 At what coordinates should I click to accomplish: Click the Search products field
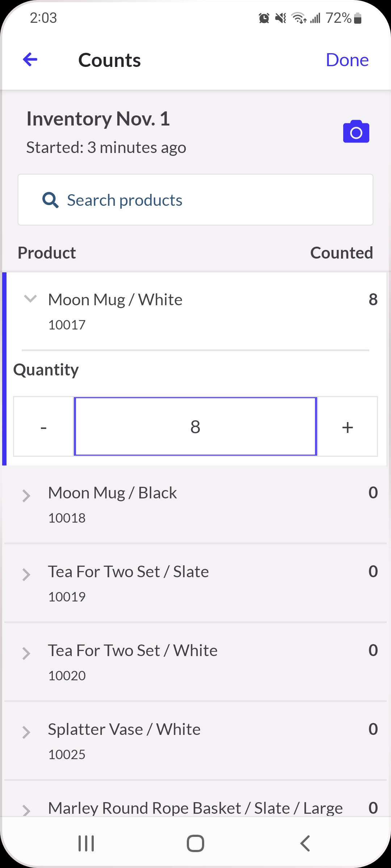(195, 200)
